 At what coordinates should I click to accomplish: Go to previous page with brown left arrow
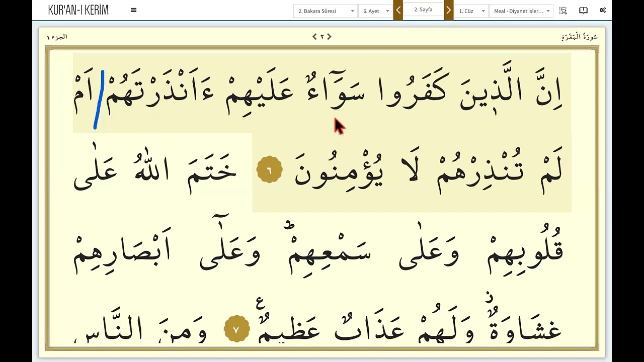pos(398,10)
